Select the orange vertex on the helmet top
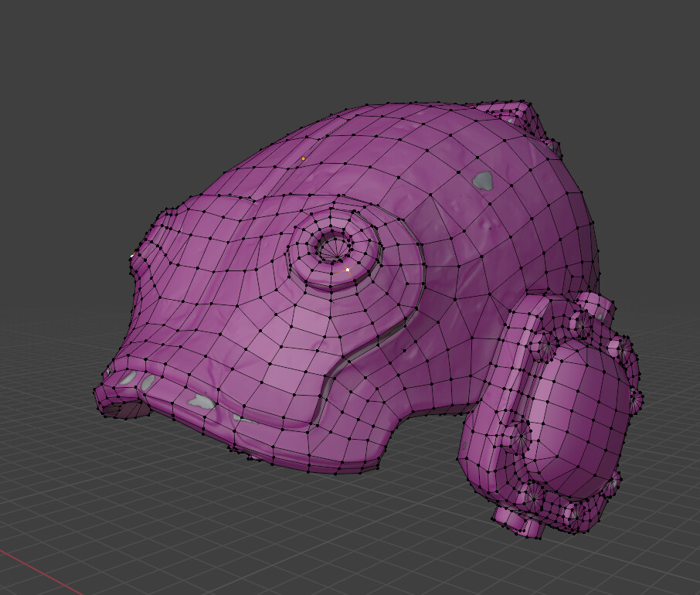700x595 pixels. click(303, 158)
